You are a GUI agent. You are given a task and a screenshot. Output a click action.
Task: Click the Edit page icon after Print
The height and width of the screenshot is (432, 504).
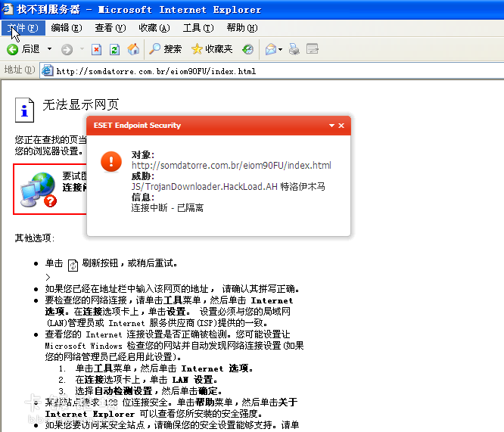point(312,49)
